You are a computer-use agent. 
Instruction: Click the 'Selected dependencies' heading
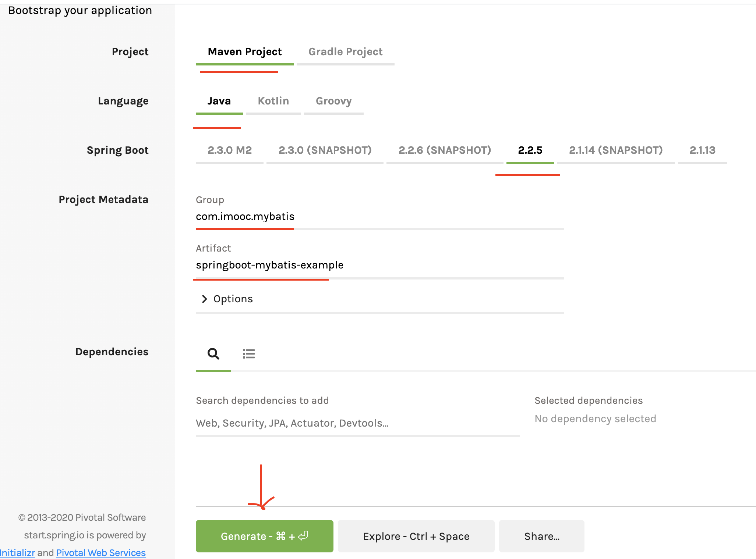pos(589,400)
